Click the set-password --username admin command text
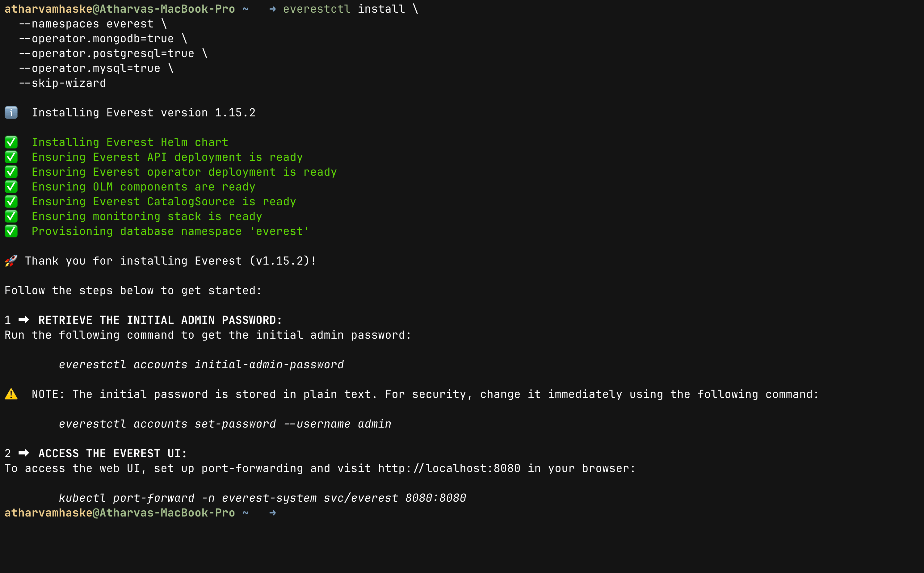Image resolution: width=924 pixels, height=573 pixels. (293, 424)
